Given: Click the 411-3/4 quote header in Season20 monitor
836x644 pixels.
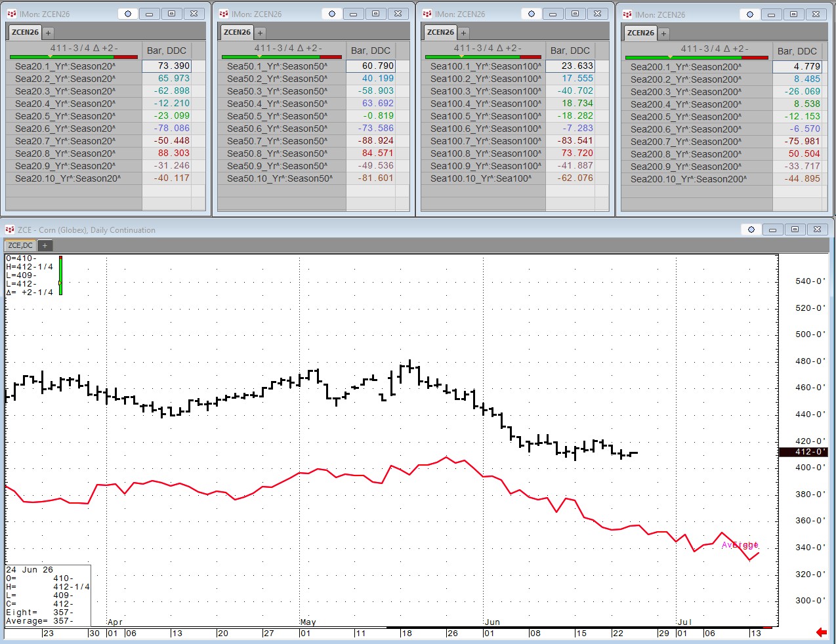Looking at the screenshot, I should [84, 48].
